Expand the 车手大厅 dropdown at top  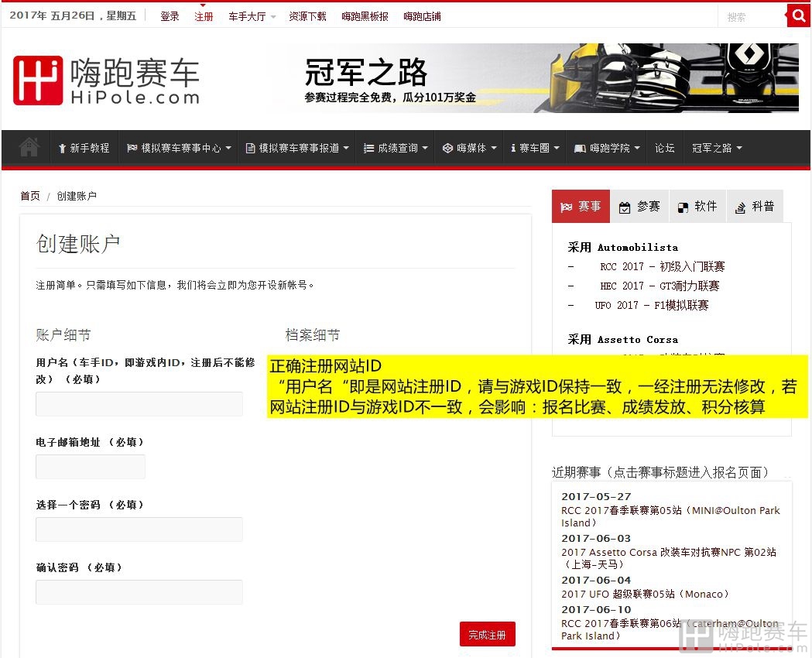pyautogui.click(x=252, y=16)
